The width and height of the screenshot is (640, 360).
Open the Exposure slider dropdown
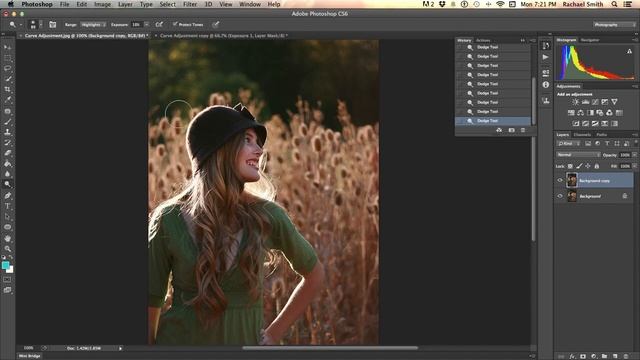[x=147, y=24]
